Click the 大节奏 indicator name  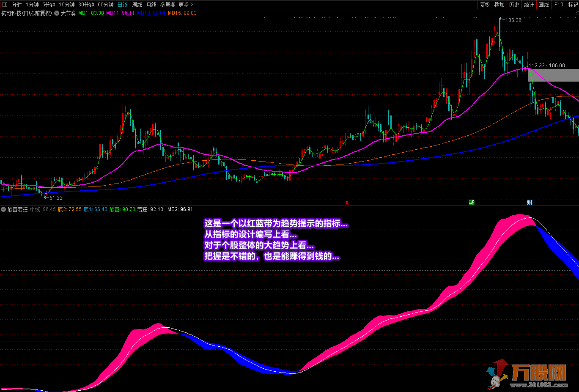click(x=68, y=13)
